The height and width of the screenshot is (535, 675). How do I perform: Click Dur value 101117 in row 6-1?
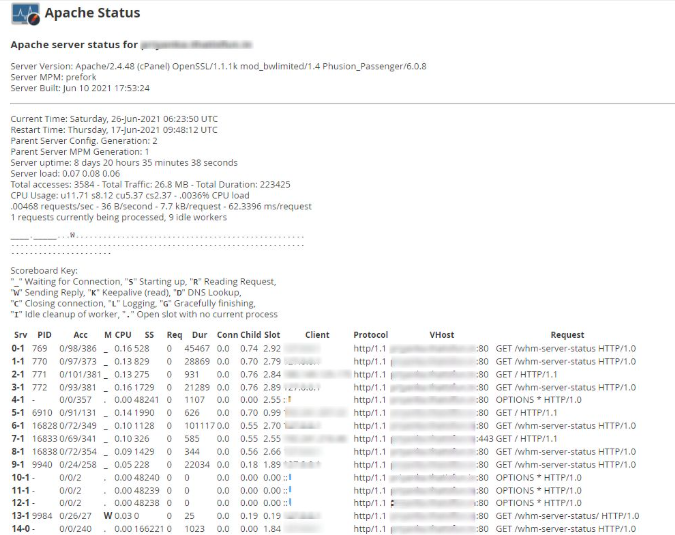point(200,426)
